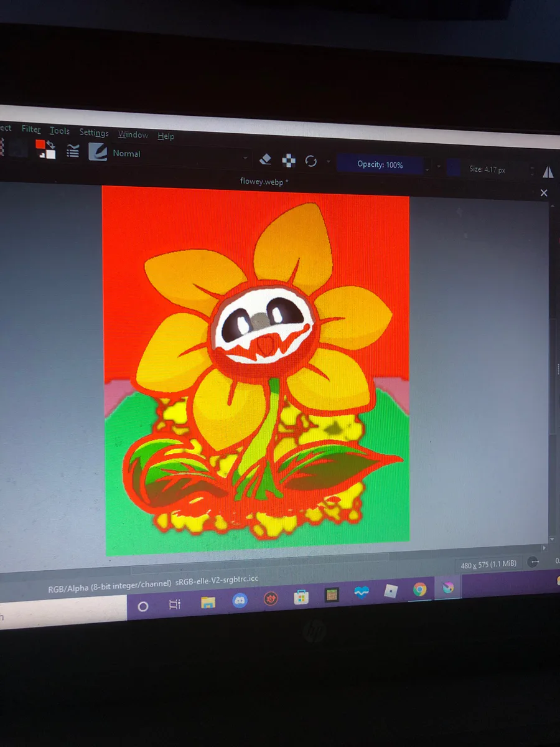Toggle eraser mode icon

[x=265, y=159]
